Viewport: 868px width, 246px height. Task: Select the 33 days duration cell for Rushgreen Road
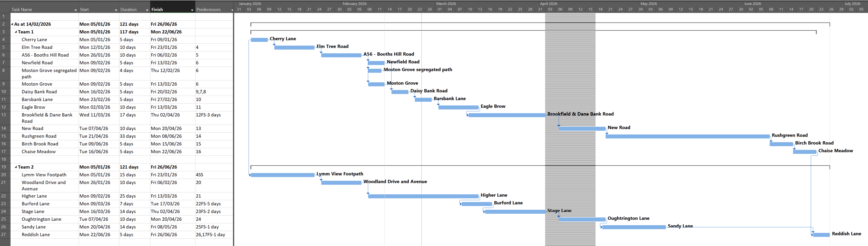(x=128, y=136)
